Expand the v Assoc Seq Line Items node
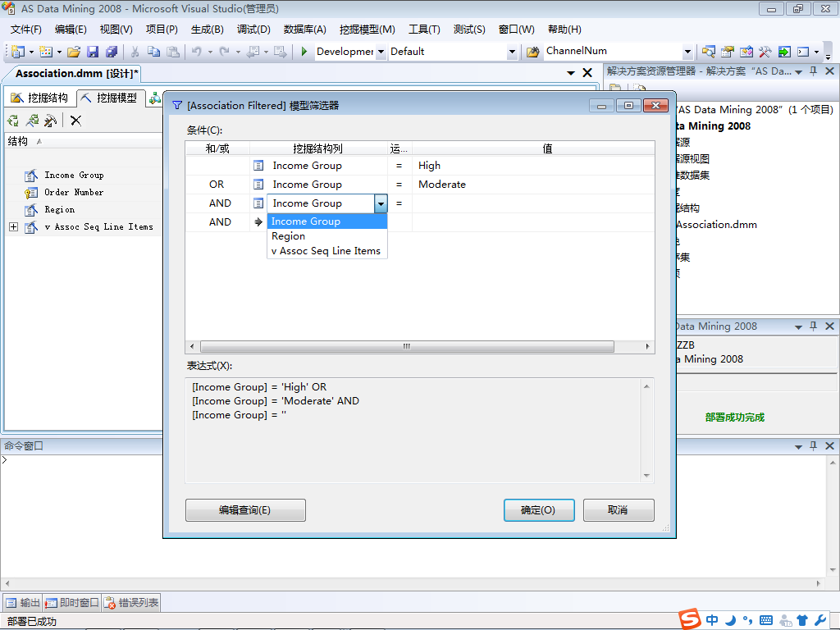840x630 pixels. coord(13,226)
